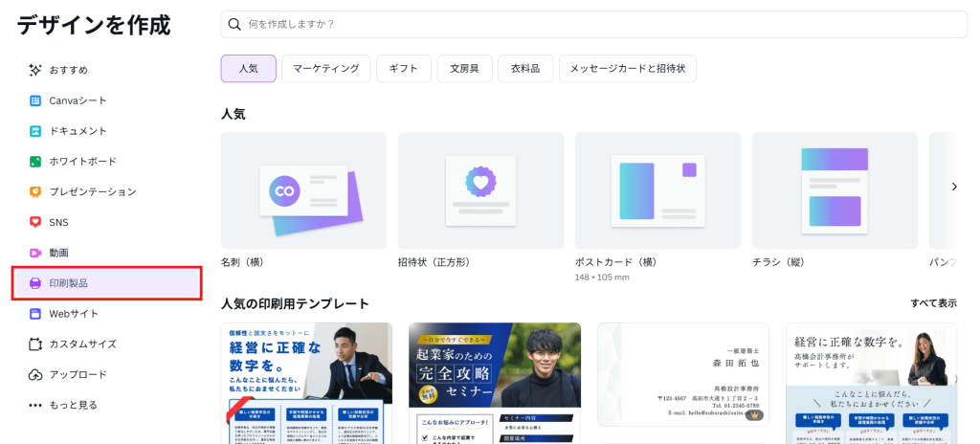Click the ポストカード（横） label text
Image resolution: width=980 pixels, height=444 pixels.
click(x=616, y=262)
